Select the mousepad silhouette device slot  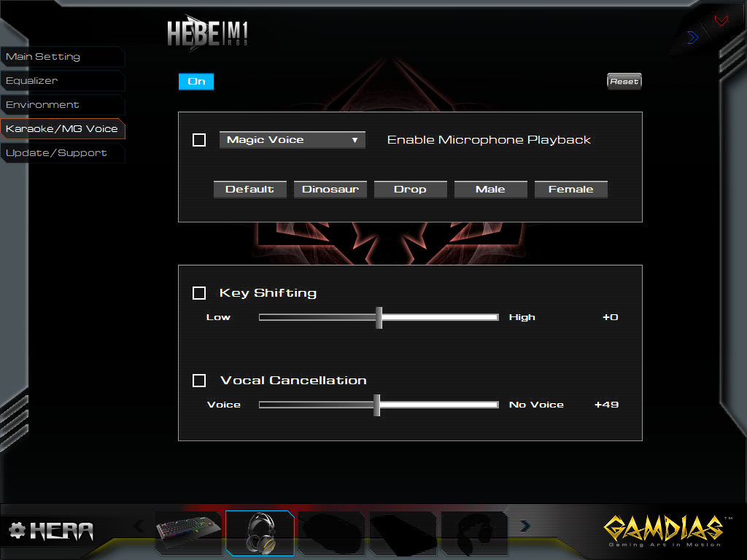point(403,533)
